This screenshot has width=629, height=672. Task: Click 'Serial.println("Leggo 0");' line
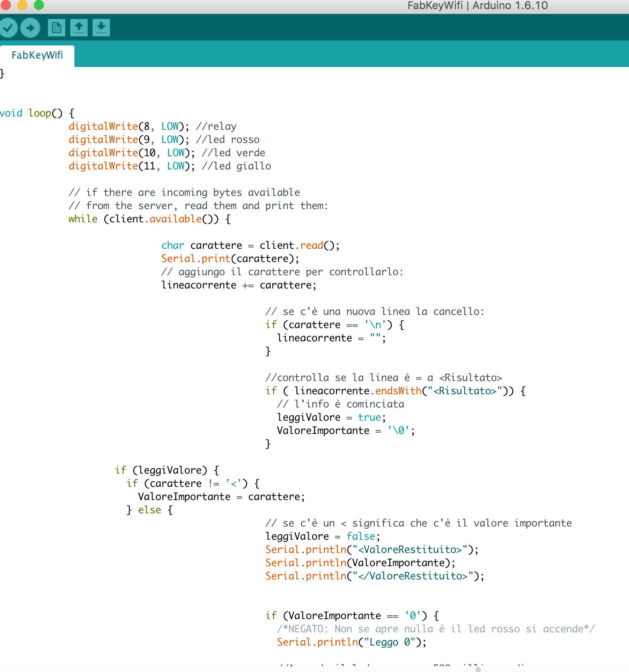[352, 642]
